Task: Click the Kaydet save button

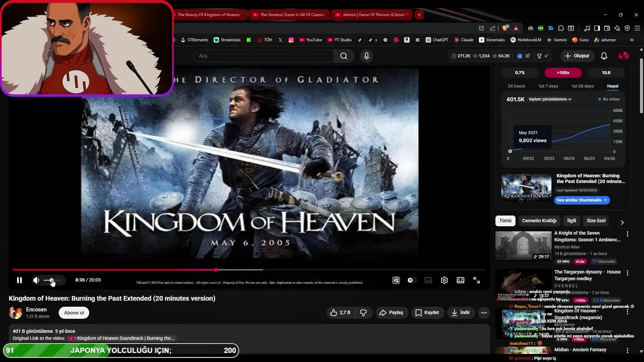Action: 427,313
